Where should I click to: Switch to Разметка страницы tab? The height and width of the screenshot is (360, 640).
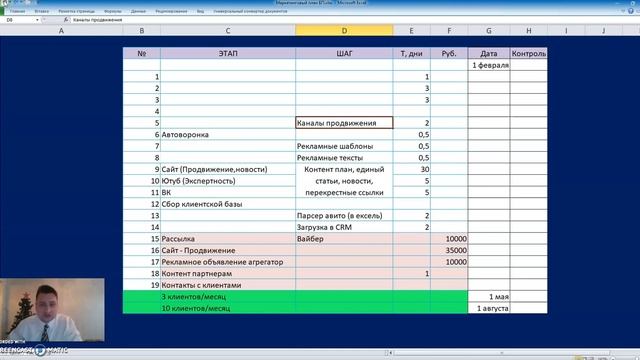(x=77, y=11)
